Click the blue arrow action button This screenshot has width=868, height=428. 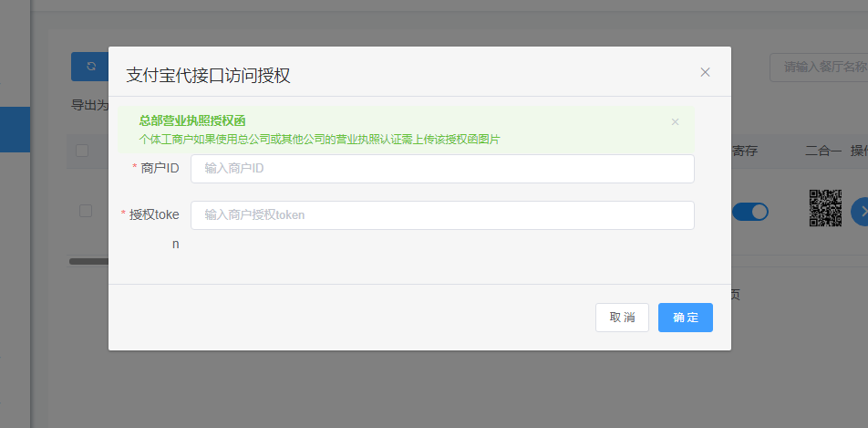pyautogui.click(x=860, y=212)
